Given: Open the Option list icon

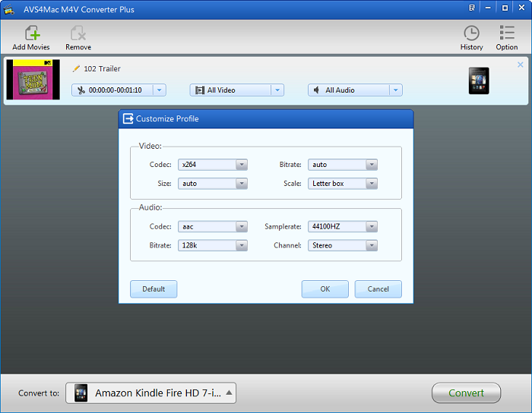Looking at the screenshot, I should coord(507,33).
